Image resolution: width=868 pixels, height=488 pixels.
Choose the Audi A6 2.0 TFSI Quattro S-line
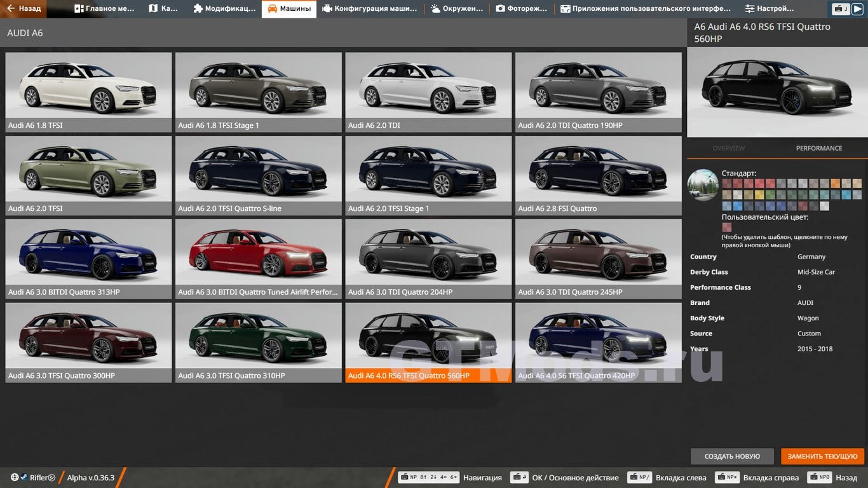(x=259, y=175)
